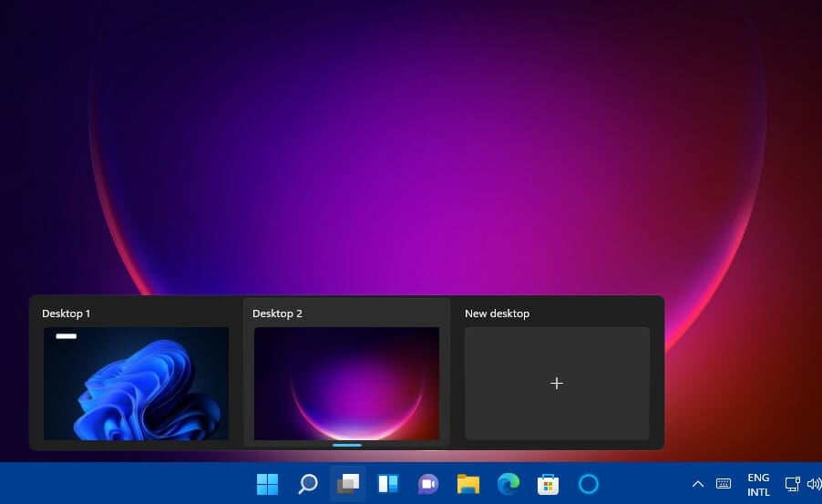Select the Desktop 2 thumbnail
Image resolution: width=822 pixels, height=504 pixels.
click(346, 384)
